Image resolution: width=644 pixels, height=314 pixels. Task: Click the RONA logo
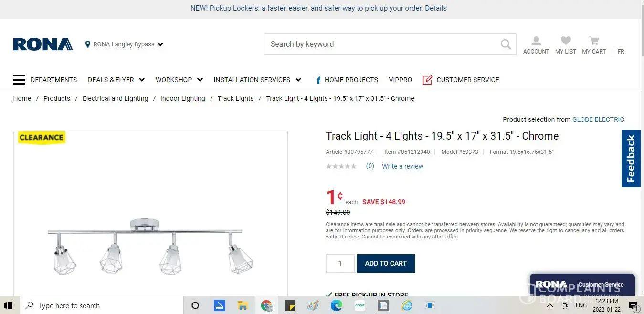pos(43,44)
